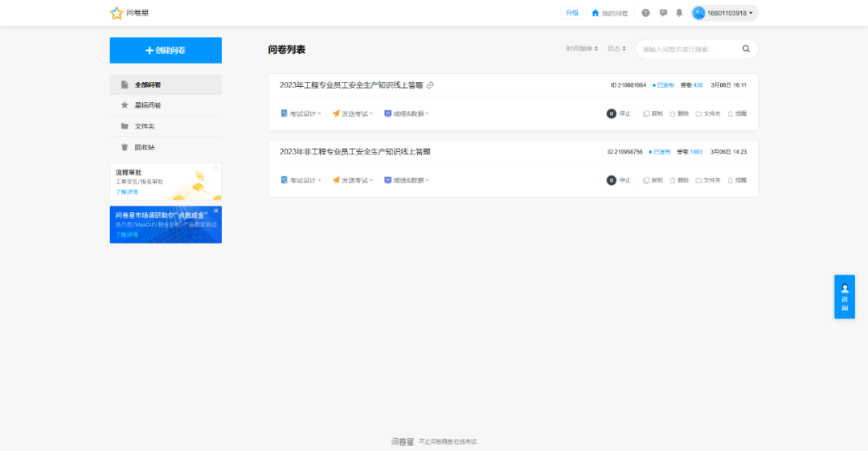Open the notifications bell icon

coord(679,13)
